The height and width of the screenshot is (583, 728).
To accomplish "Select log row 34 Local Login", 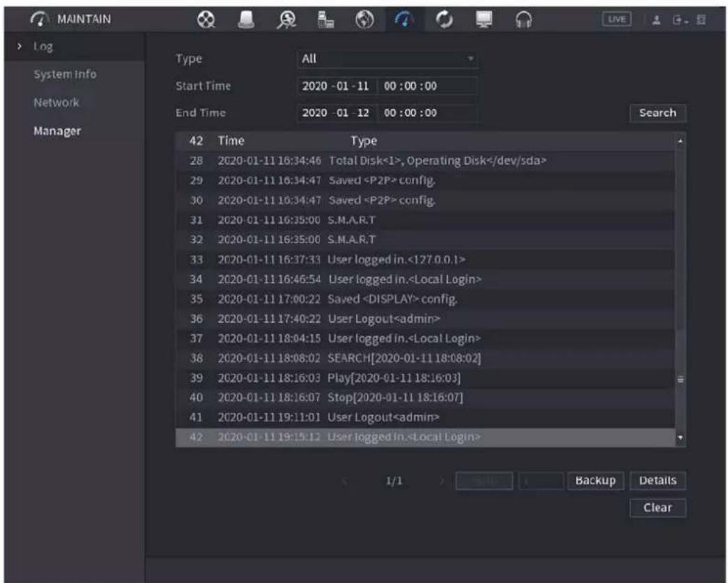I will coord(425,279).
